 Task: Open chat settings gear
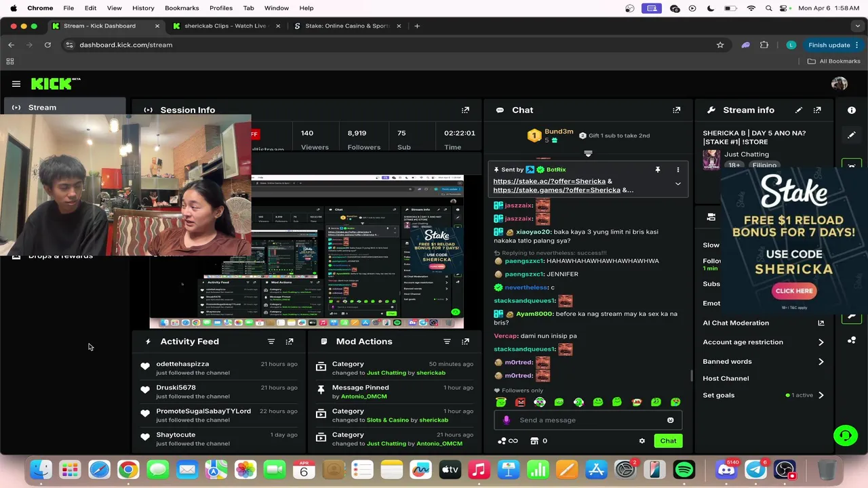[x=642, y=441]
